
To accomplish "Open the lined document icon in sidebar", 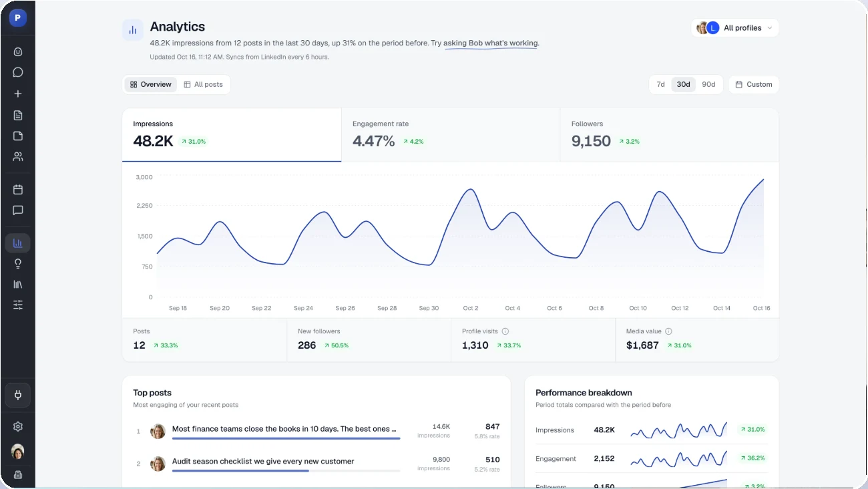I will click(18, 115).
